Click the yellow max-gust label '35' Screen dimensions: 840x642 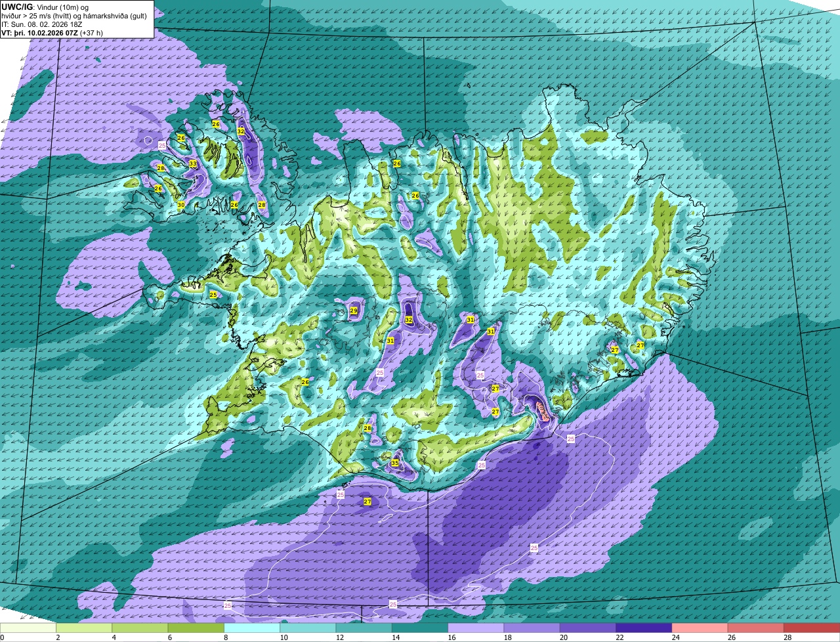click(x=394, y=463)
